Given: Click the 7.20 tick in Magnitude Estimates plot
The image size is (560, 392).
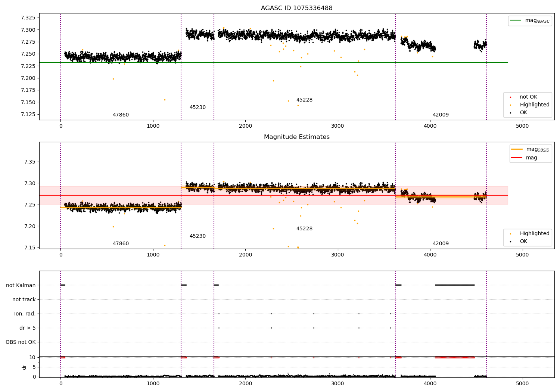Looking at the screenshot, I should [x=30, y=226].
